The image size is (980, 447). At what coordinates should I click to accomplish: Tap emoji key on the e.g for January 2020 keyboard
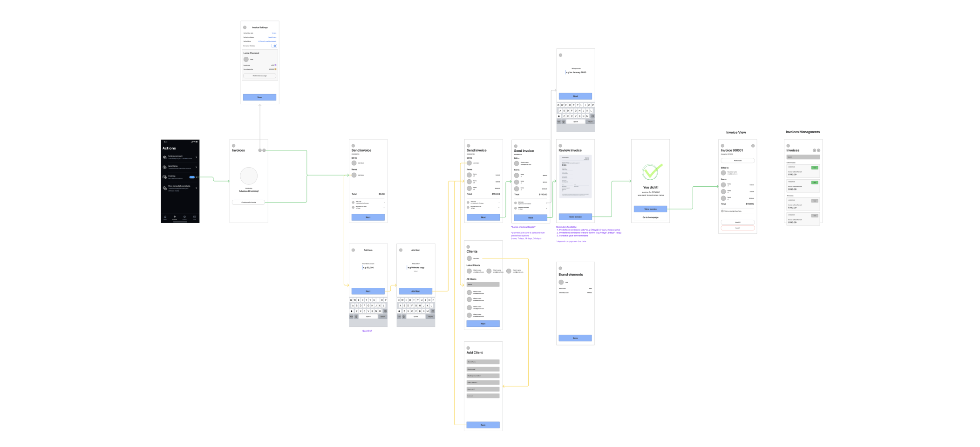(564, 122)
